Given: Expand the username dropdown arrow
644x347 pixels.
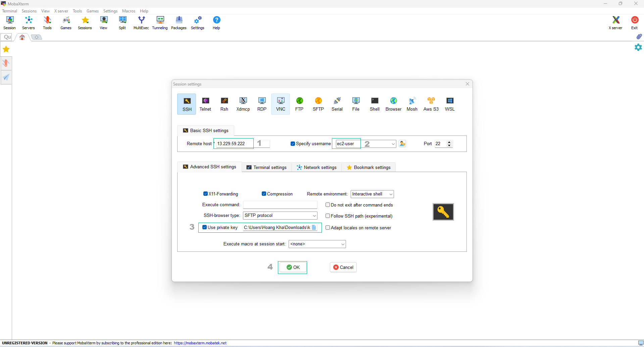Looking at the screenshot, I should pyautogui.click(x=393, y=144).
